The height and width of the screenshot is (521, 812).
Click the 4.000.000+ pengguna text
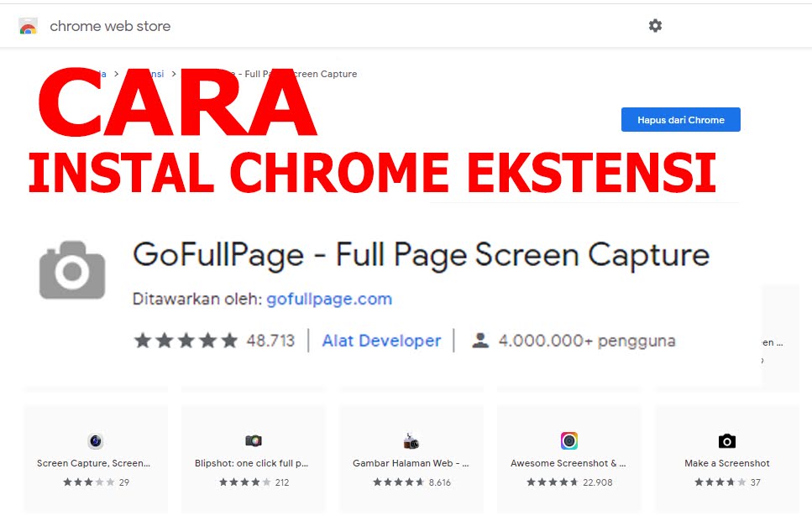tap(587, 341)
